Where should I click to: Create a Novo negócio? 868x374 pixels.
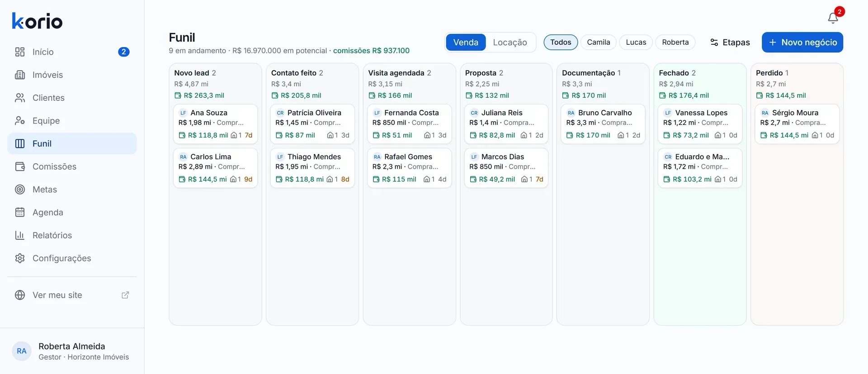pyautogui.click(x=802, y=43)
